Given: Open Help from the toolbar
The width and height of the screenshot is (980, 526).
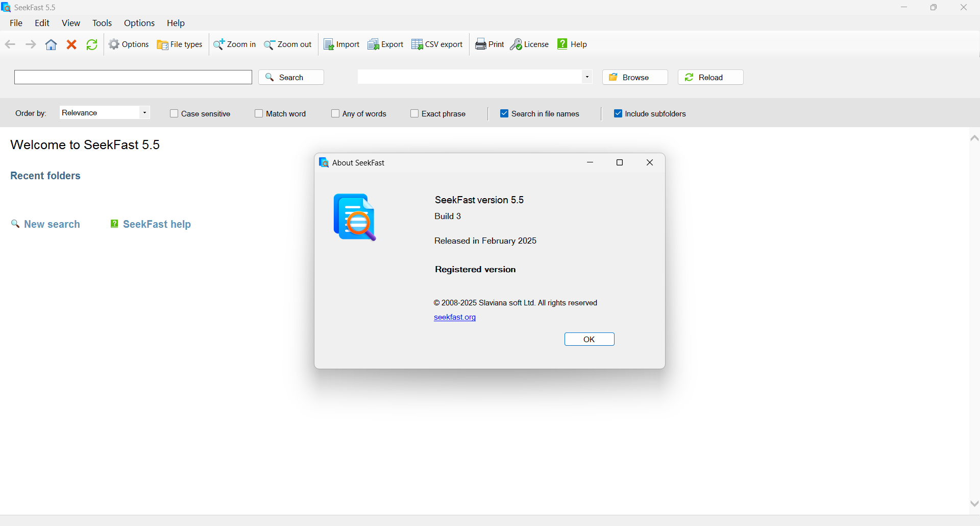Looking at the screenshot, I should pos(572,44).
